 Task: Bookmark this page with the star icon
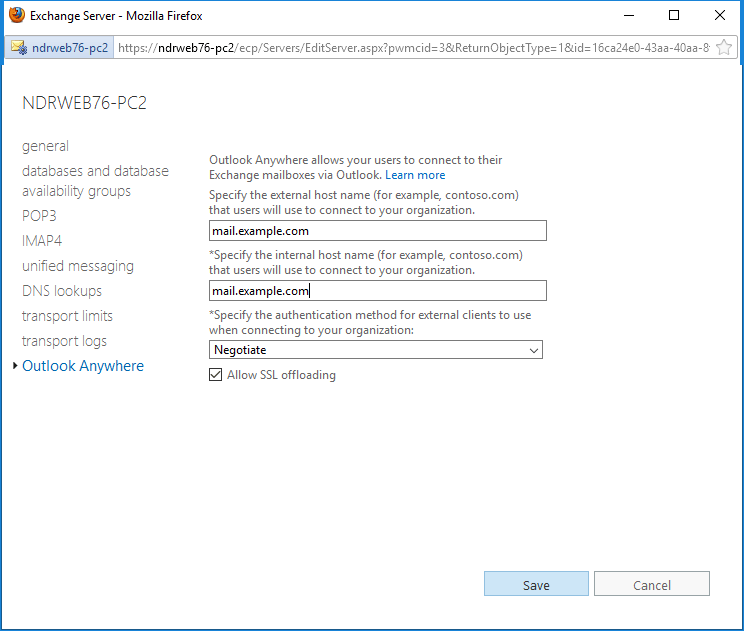(x=724, y=47)
